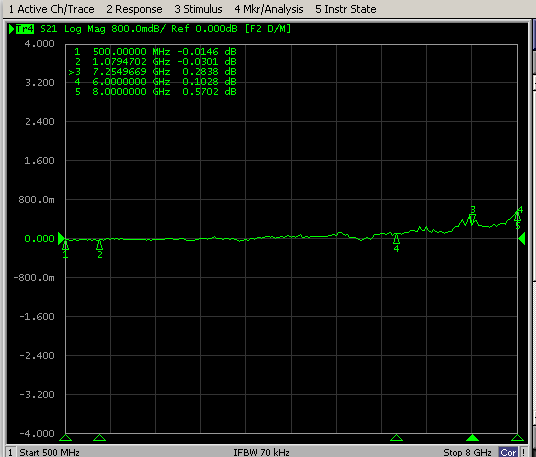Click marker 4 on the trace

[396, 243]
